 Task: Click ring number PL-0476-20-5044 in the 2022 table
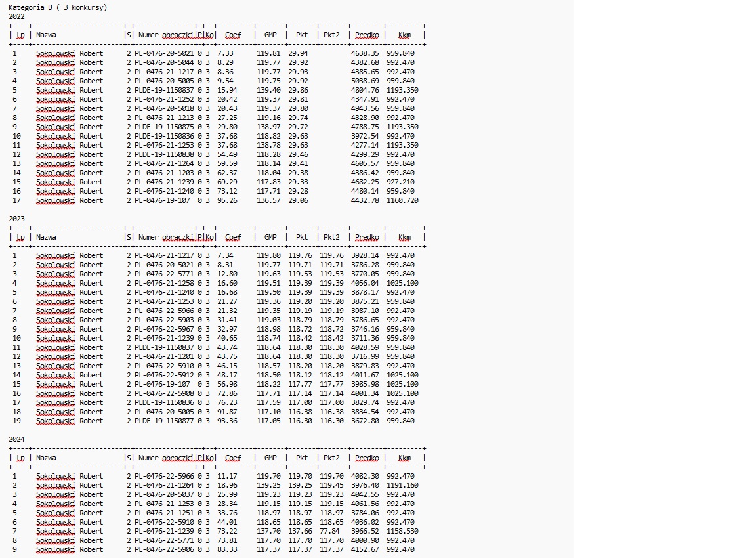[164, 62]
